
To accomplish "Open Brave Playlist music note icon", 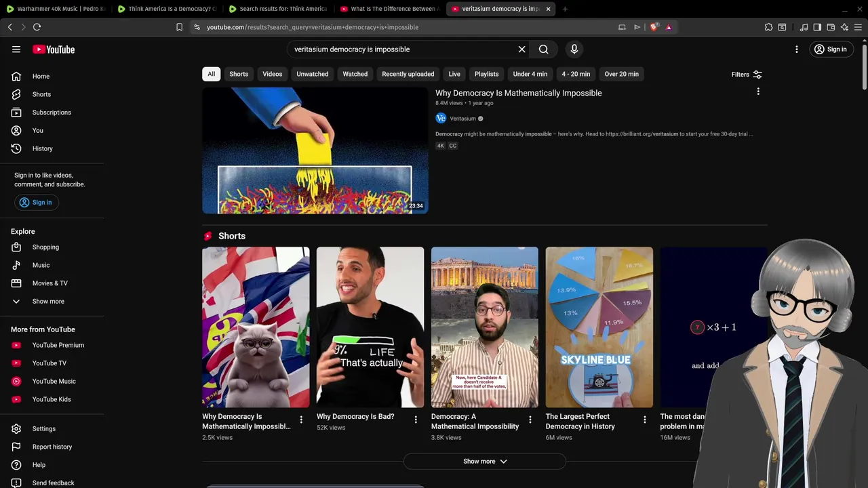I will 804,27.
